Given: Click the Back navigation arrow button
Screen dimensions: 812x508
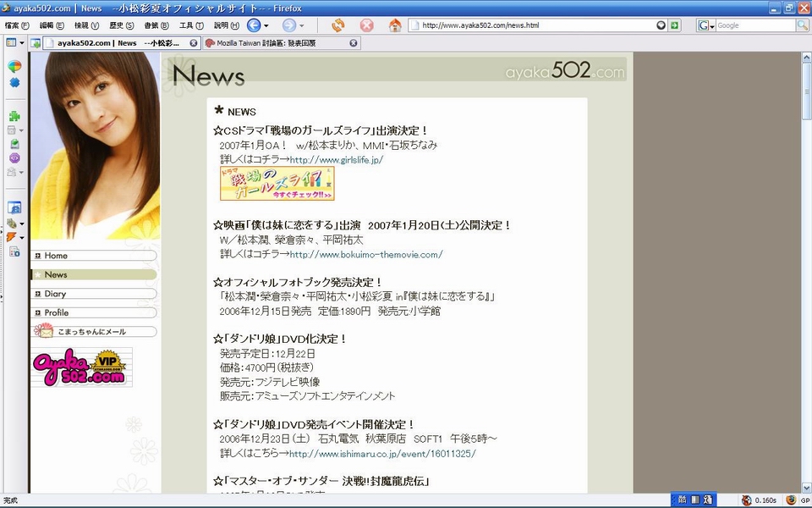Looking at the screenshot, I should tap(254, 25).
